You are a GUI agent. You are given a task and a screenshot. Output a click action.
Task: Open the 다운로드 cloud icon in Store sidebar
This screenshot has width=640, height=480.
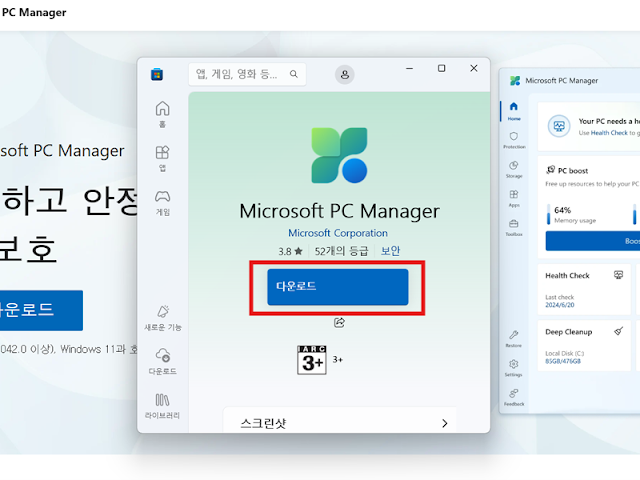pyautogui.click(x=162, y=361)
